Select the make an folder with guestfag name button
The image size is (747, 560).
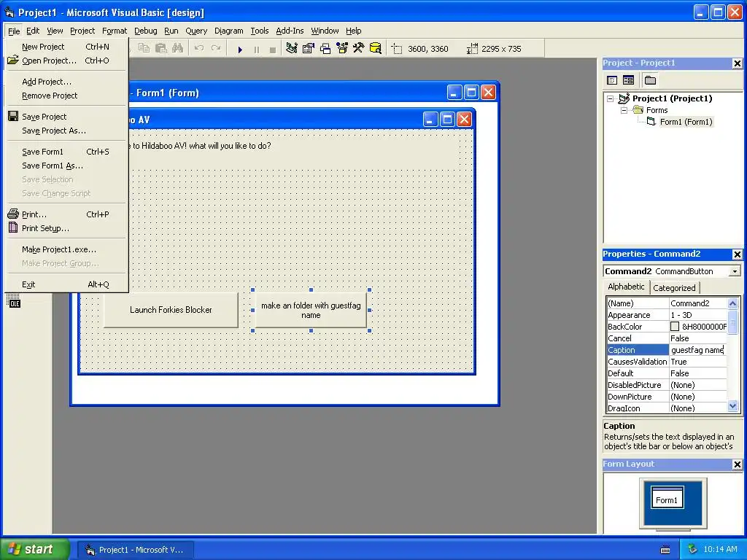click(x=311, y=310)
